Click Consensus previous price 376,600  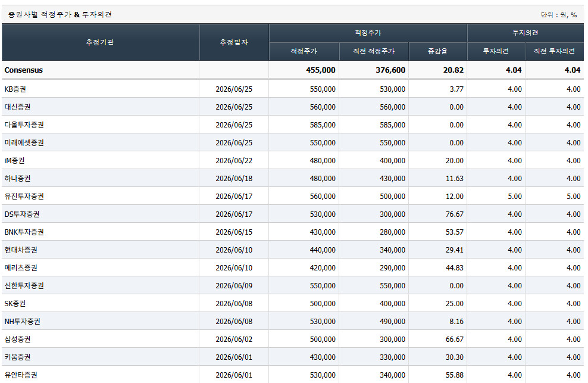pos(390,70)
